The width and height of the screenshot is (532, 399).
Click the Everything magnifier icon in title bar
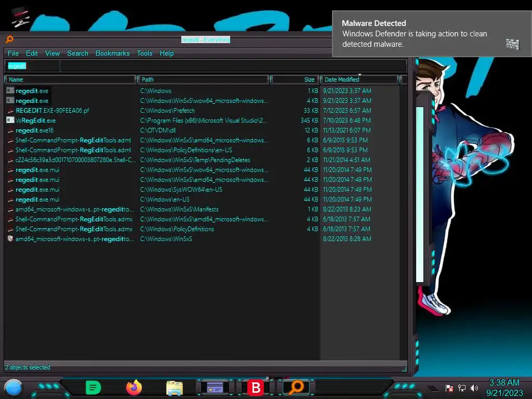9,39
